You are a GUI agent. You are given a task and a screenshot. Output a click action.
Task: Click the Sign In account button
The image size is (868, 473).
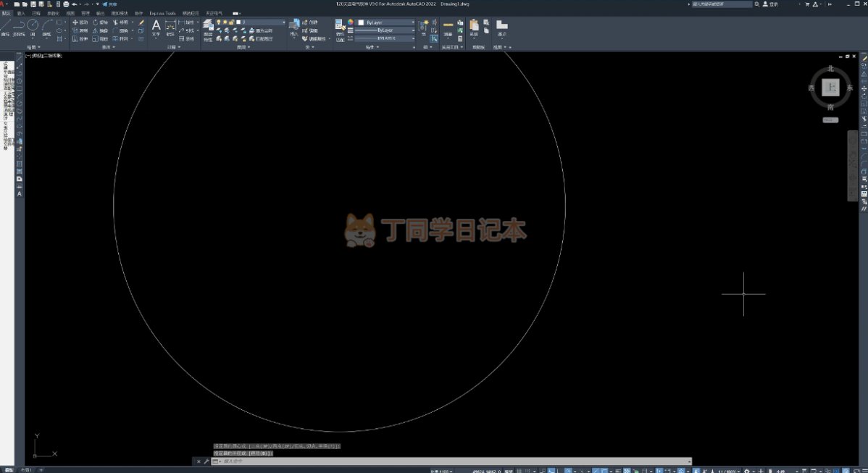771,4
